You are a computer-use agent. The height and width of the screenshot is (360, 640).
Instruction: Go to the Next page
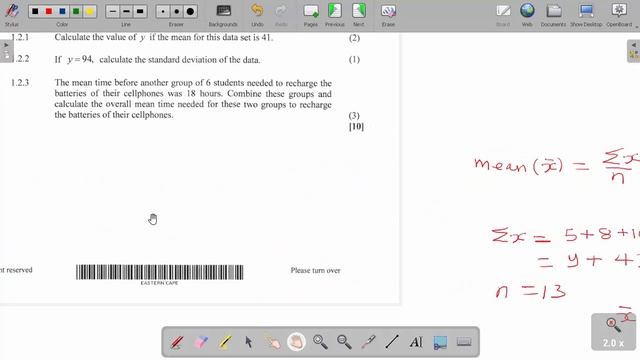click(x=359, y=14)
